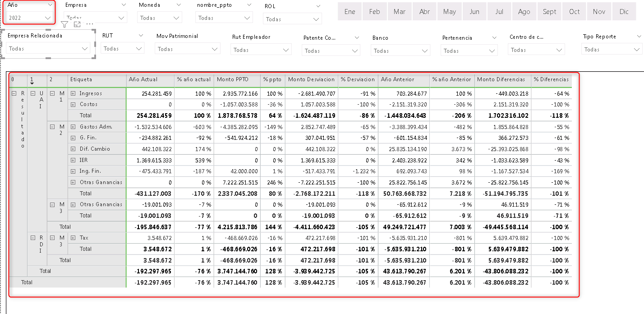Click the chevron beside Empresa title
Screen dimensions: 644x314
124,5
